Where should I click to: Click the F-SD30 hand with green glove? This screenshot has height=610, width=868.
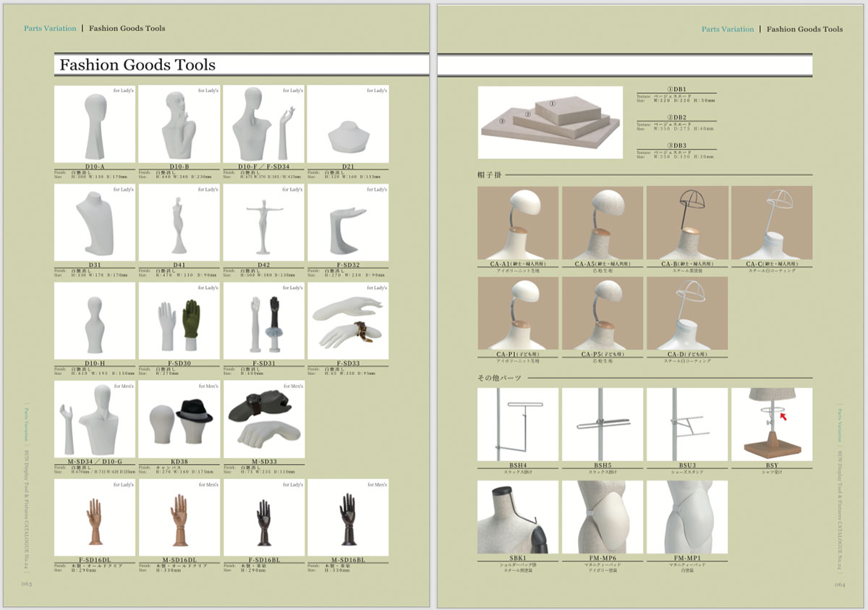coord(179,321)
